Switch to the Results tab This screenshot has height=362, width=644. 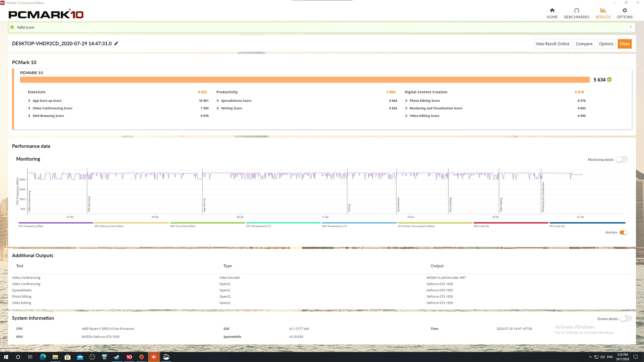(x=603, y=13)
